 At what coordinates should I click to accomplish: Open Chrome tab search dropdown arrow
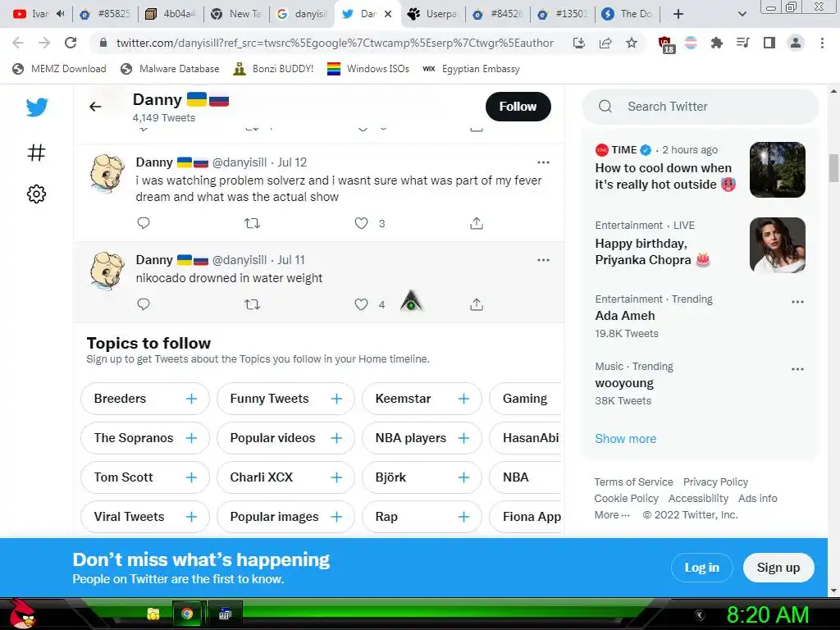click(x=742, y=14)
